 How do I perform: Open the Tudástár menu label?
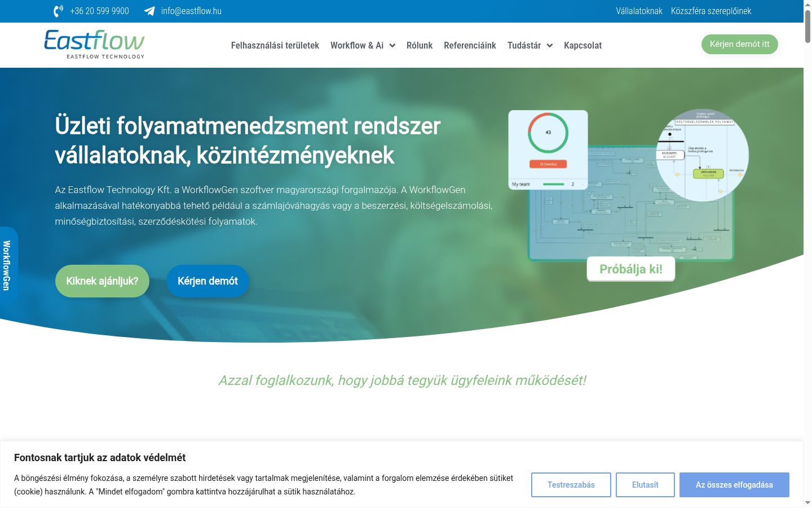(x=524, y=45)
